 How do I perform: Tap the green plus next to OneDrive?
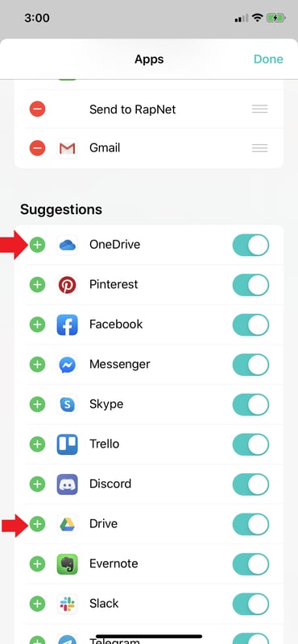pos(37,246)
